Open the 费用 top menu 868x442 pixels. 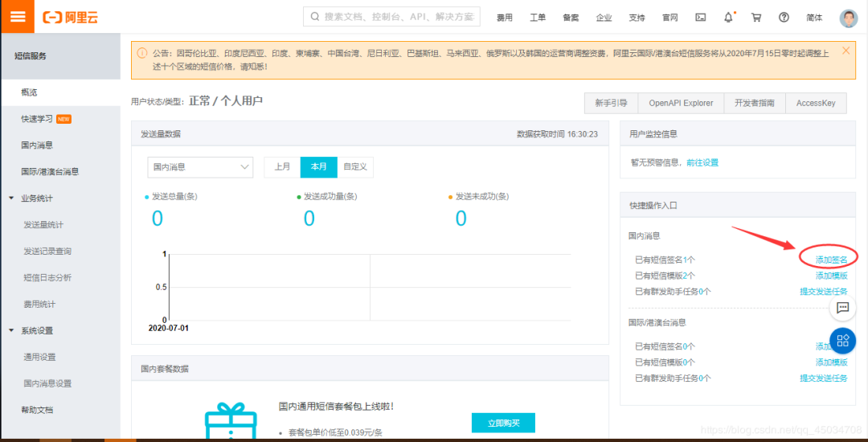[x=504, y=18]
